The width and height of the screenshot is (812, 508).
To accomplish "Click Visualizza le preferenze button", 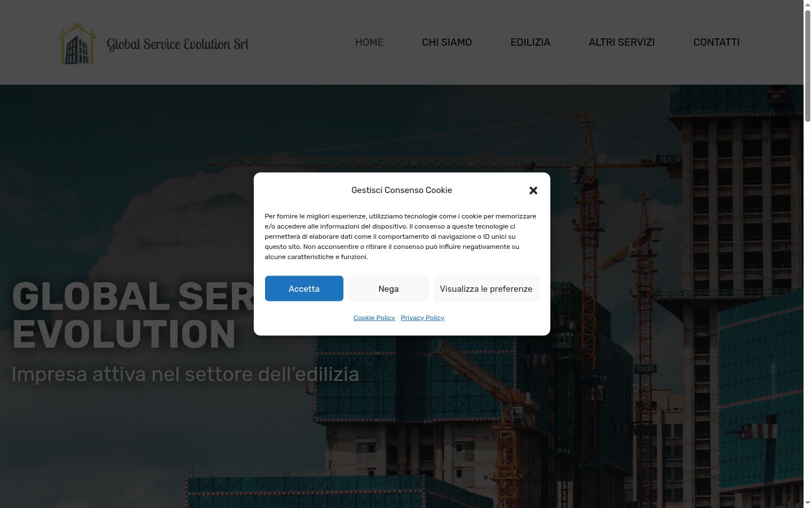I will tap(486, 288).
